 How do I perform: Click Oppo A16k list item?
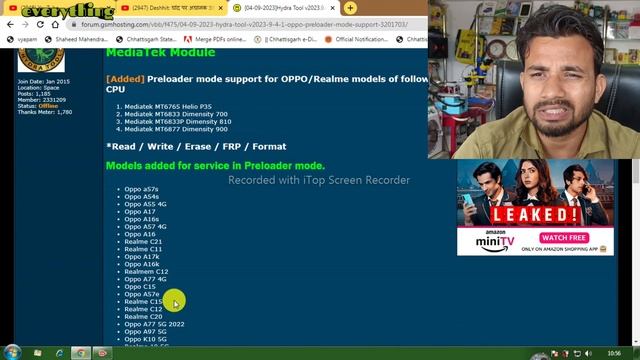142,264
